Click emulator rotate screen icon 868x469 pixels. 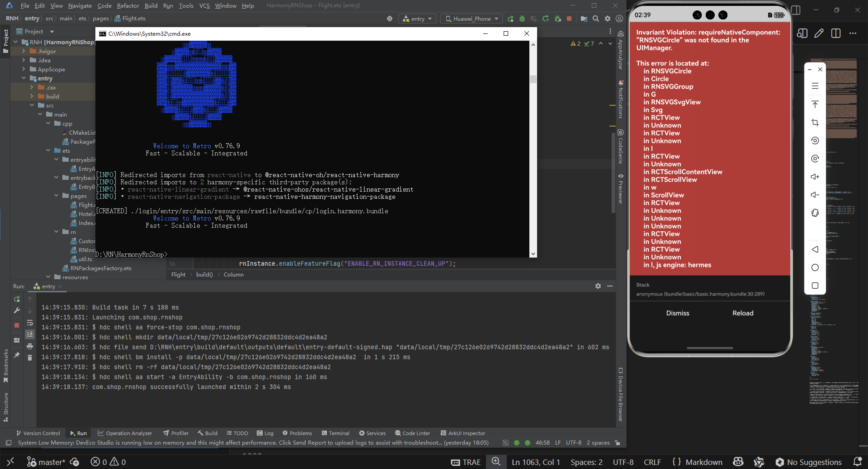(815, 213)
